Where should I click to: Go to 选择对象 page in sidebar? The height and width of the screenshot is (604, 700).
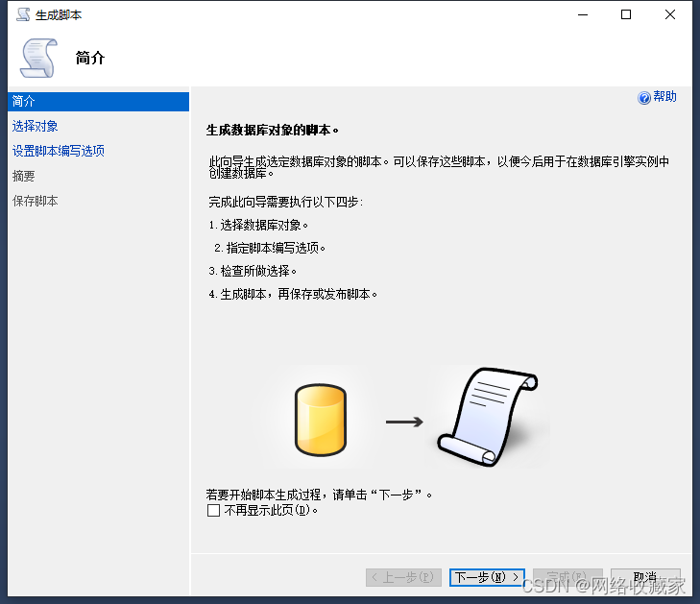35,127
